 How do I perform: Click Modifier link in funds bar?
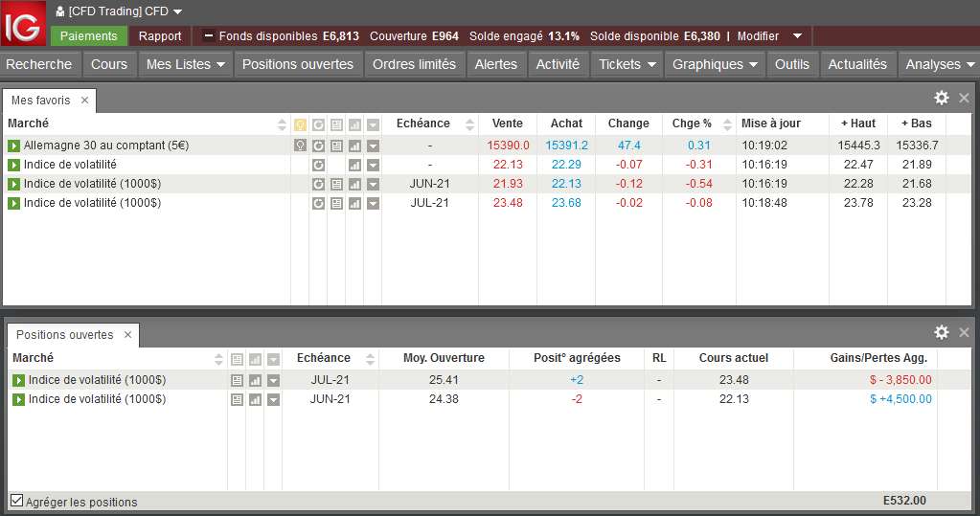coord(758,36)
